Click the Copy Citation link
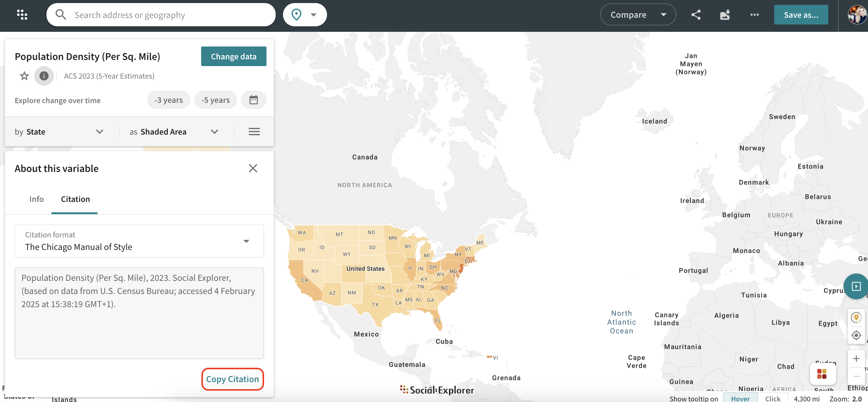The width and height of the screenshot is (868, 402). [233, 379]
